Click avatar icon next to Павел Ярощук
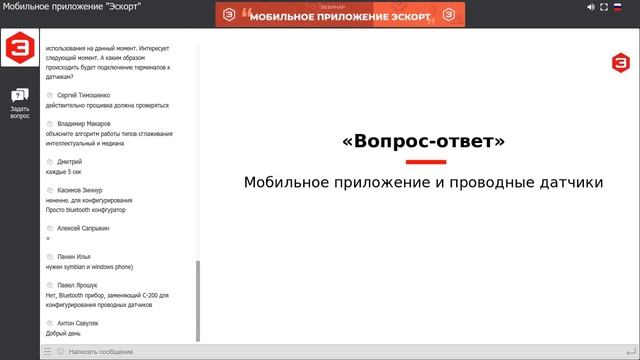The width and height of the screenshot is (640, 360). pos(50,285)
